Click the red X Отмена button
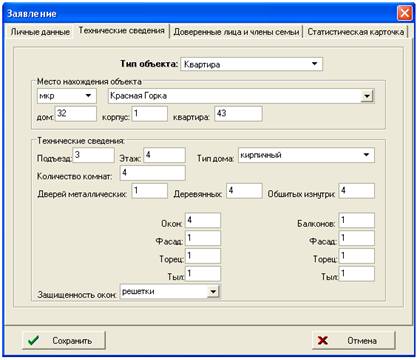The width and height of the screenshot is (417, 360). point(354,340)
